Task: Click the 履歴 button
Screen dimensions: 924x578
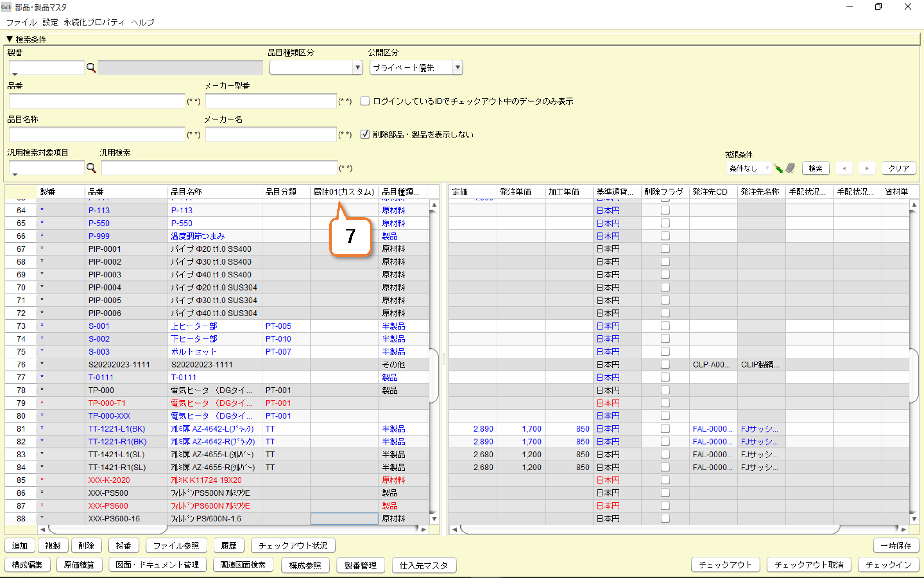Action: coord(229,546)
